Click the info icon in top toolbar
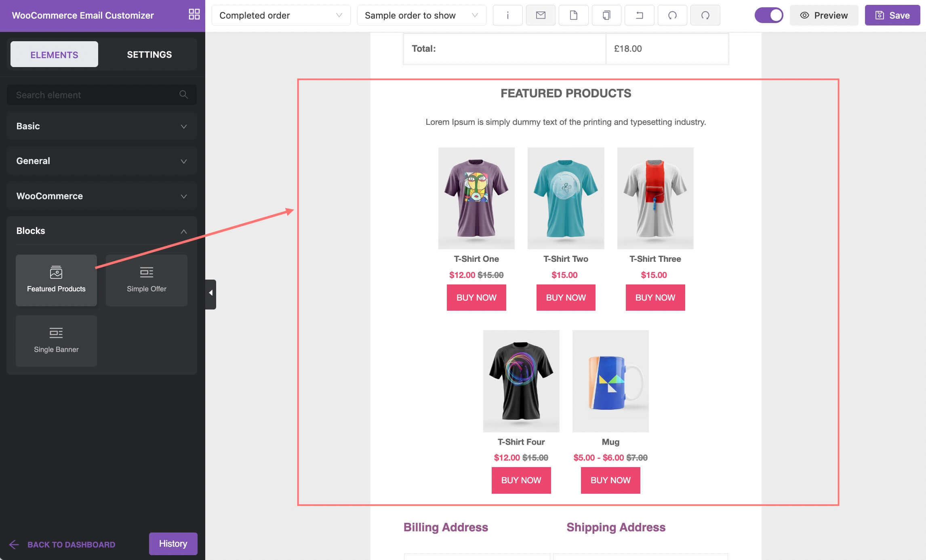 pyautogui.click(x=507, y=15)
